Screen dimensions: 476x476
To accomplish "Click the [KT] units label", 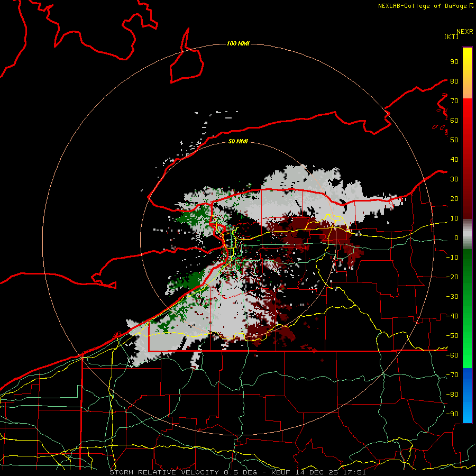I will pyautogui.click(x=451, y=36).
